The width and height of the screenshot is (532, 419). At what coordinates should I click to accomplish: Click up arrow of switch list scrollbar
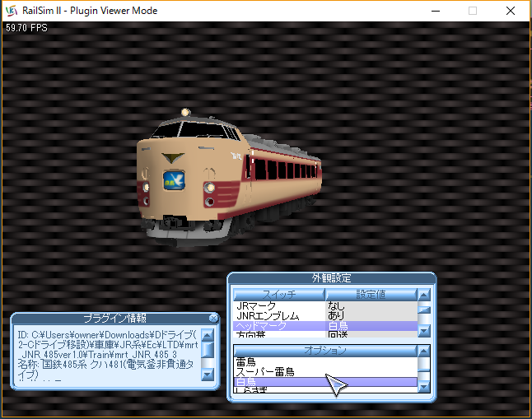424,295
